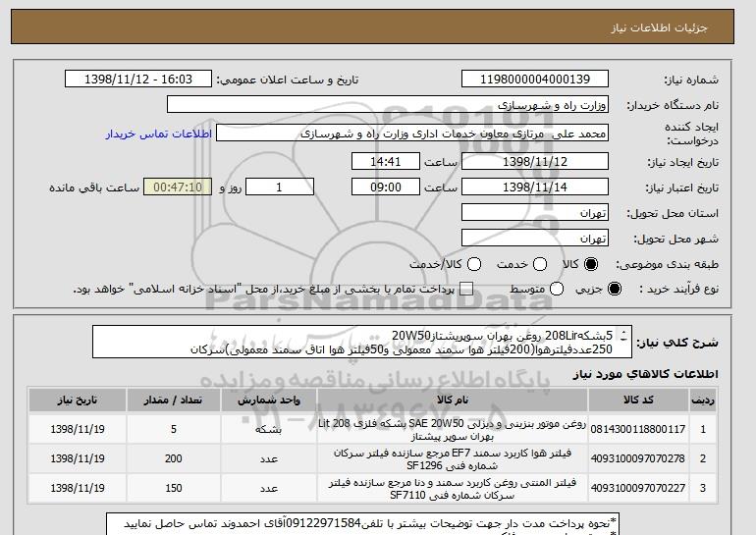Screen dimensions: 756x535
Task: Click the validity time field 09:00
Action: click(386, 187)
